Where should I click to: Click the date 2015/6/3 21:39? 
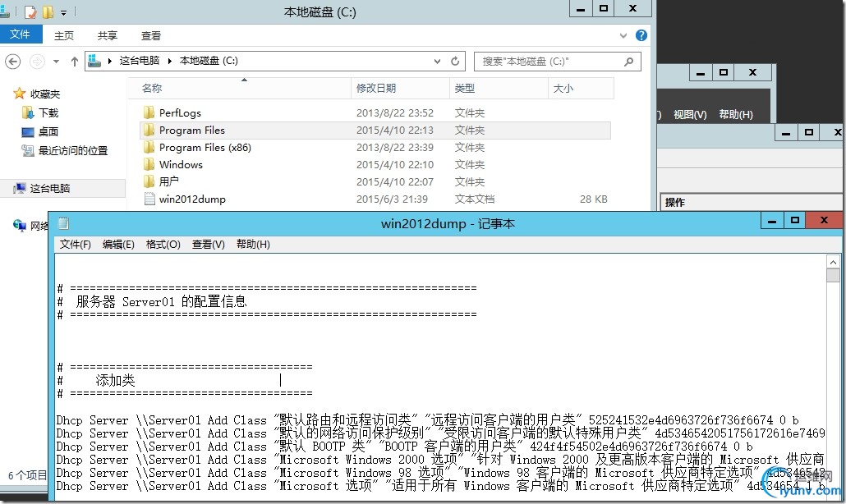pyautogui.click(x=393, y=199)
